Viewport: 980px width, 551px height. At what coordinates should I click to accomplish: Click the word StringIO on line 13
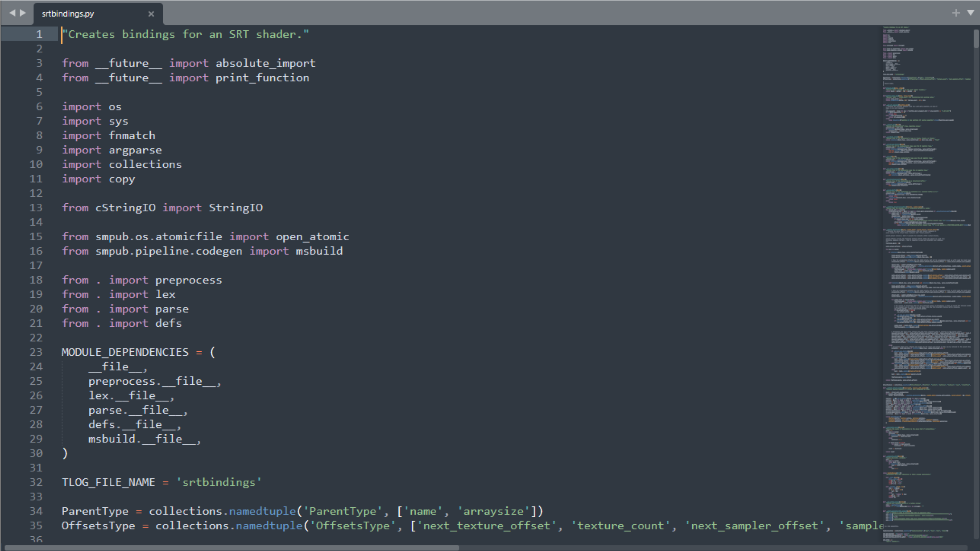point(236,208)
